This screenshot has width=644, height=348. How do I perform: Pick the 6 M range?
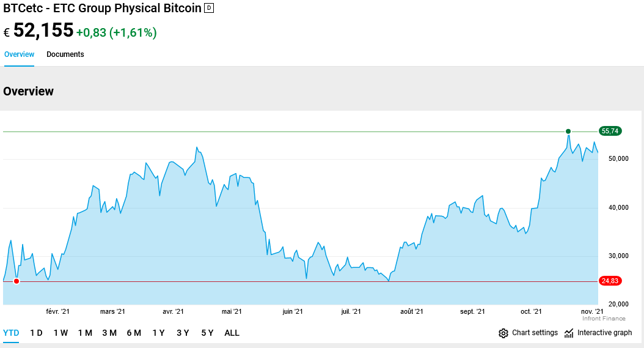(x=134, y=333)
